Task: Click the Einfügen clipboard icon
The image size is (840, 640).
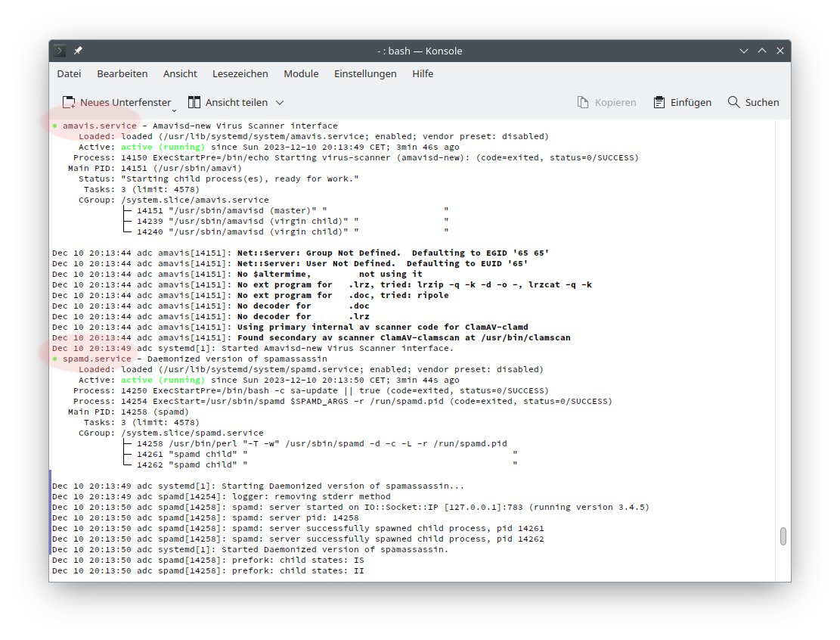Action: [659, 102]
